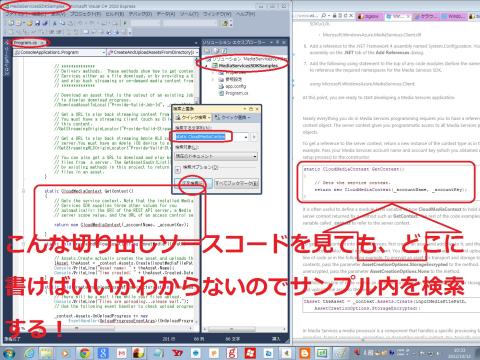Click the Save All icon in the toolbar
The image size is (480, 360).
[x=45, y=23]
